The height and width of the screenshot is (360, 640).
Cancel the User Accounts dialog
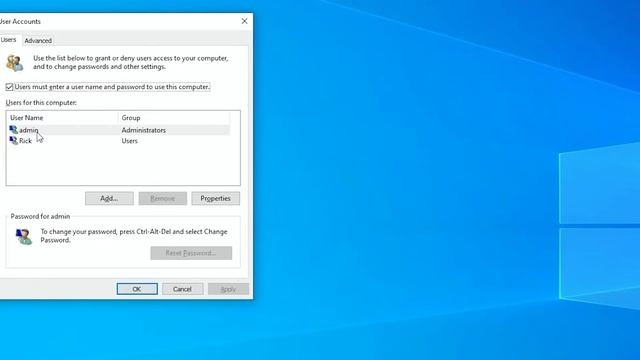tap(182, 289)
